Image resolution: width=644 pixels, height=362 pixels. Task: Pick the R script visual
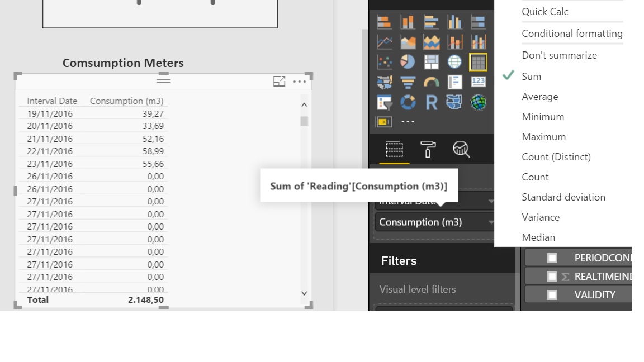(x=431, y=102)
